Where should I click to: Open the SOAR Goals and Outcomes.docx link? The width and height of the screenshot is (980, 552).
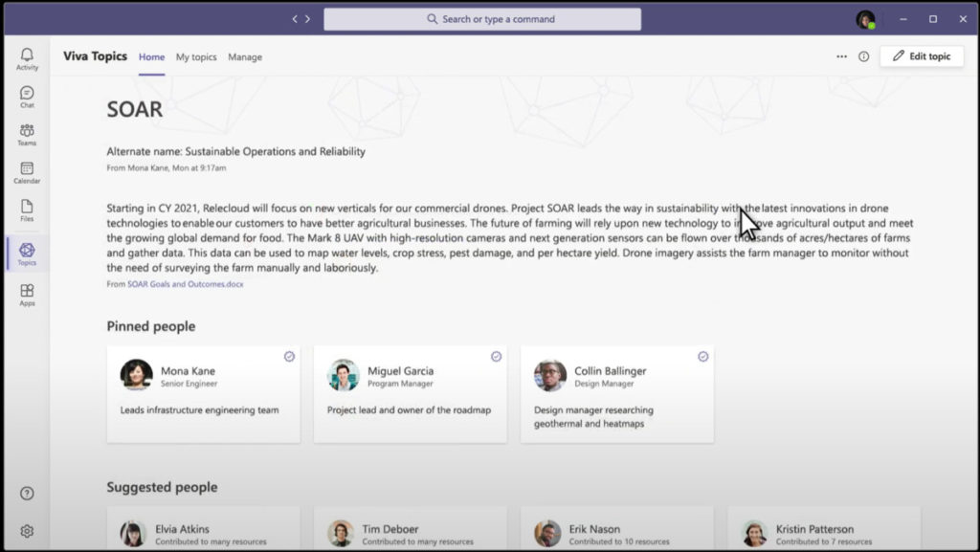point(186,284)
